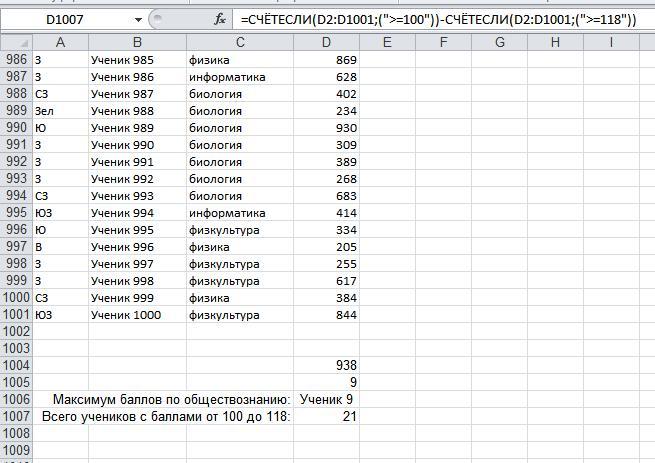Click result cell showing 21
Image resolution: width=655 pixels, height=463 pixels.
(x=326, y=417)
